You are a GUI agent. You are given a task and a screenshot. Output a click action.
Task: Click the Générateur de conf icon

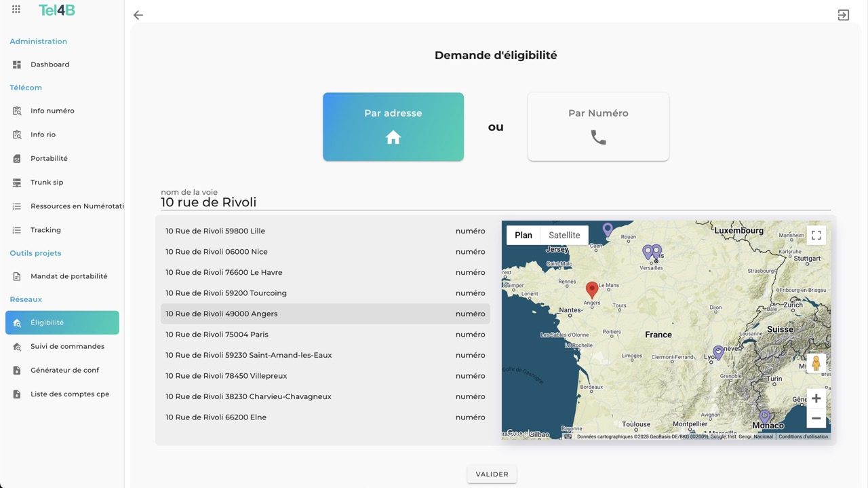17,371
